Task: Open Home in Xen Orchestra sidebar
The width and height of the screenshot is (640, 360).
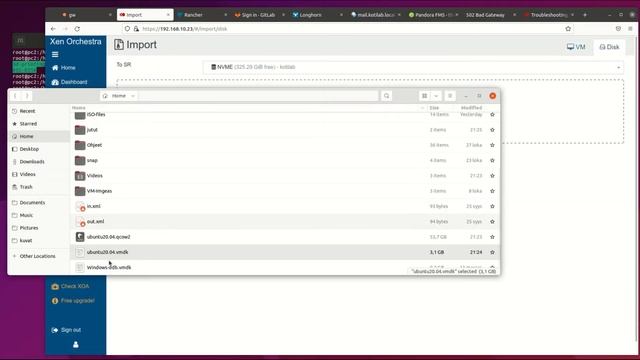Action: [x=64, y=68]
